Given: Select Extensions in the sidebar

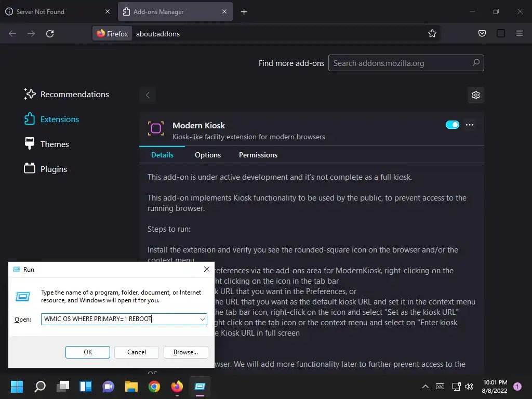Looking at the screenshot, I should tap(51, 119).
